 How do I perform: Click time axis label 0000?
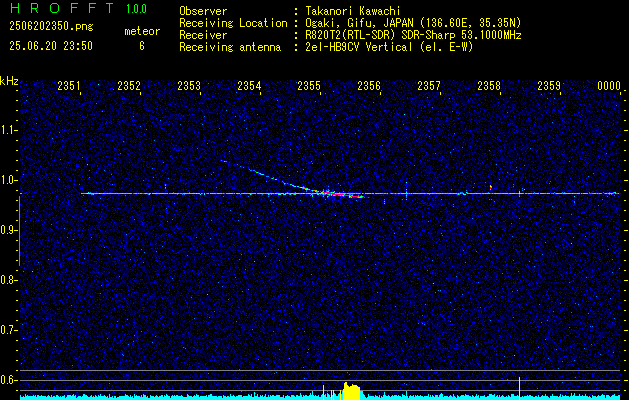click(x=609, y=85)
